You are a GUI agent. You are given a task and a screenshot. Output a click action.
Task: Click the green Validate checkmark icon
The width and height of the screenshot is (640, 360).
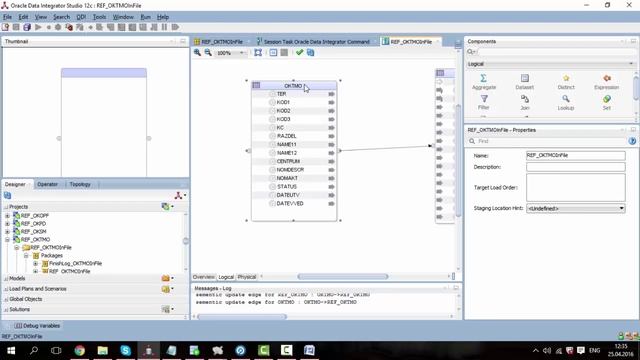300,53
